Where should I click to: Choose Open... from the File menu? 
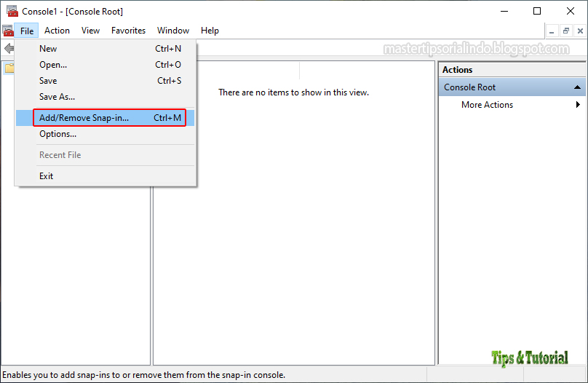[106, 65]
